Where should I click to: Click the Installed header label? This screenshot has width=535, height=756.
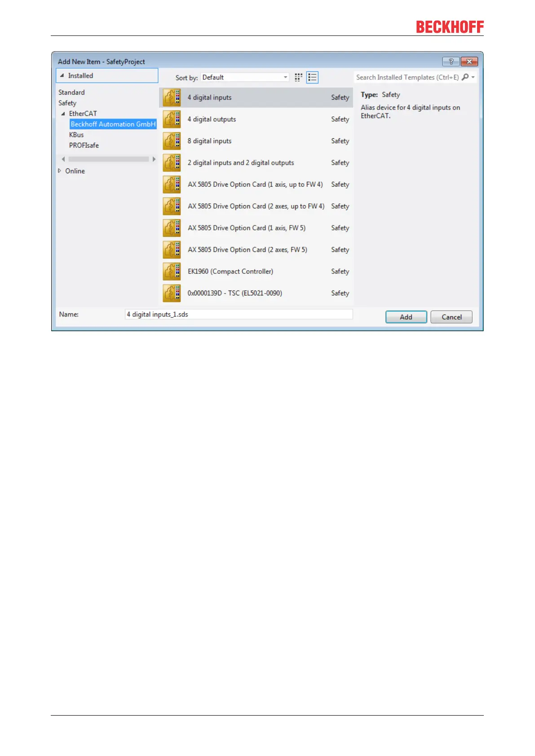pyautogui.click(x=80, y=76)
